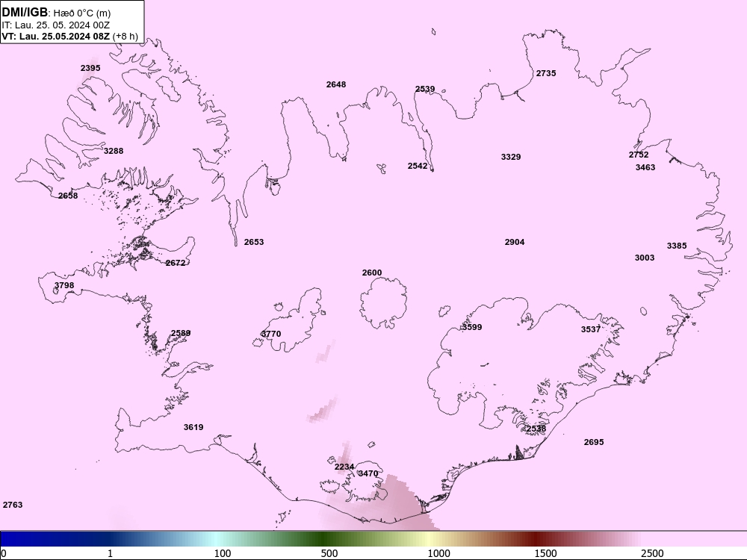Click the 3798 value on the peninsula
The height and width of the screenshot is (560, 747).
[63, 286]
